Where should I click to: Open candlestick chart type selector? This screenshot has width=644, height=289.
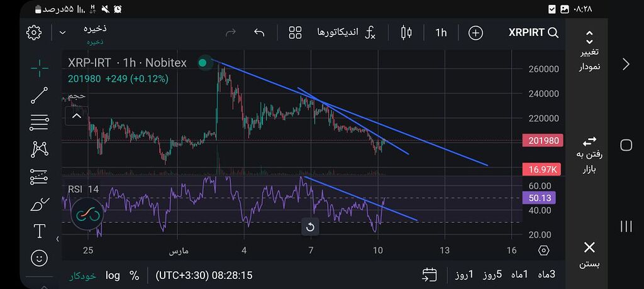click(x=406, y=33)
